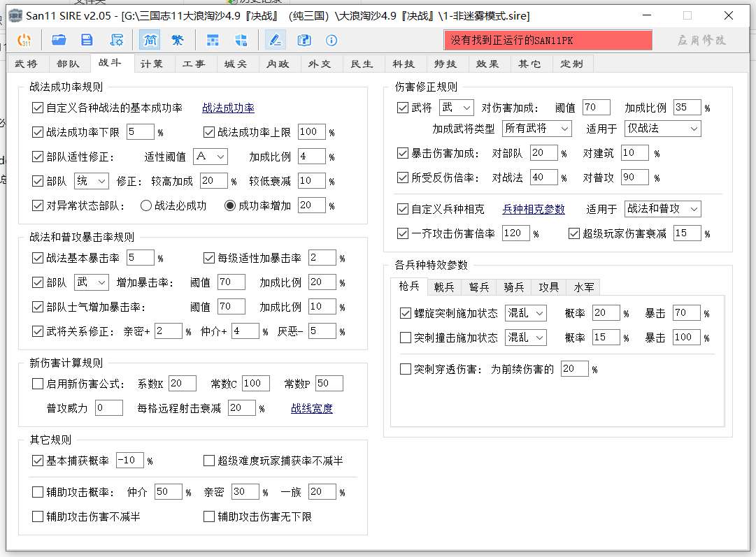Open status dropdown for 突刺撞击施加状态
Viewport: 756px width, 557px height.
click(x=525, y=338)
